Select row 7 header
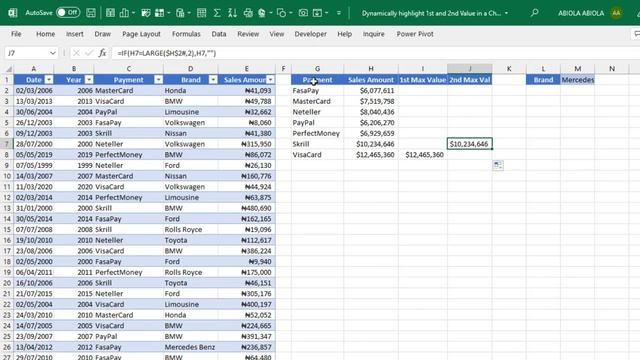Image resolution: width=640 pixels, height=360 pixels. pos(7,144)
